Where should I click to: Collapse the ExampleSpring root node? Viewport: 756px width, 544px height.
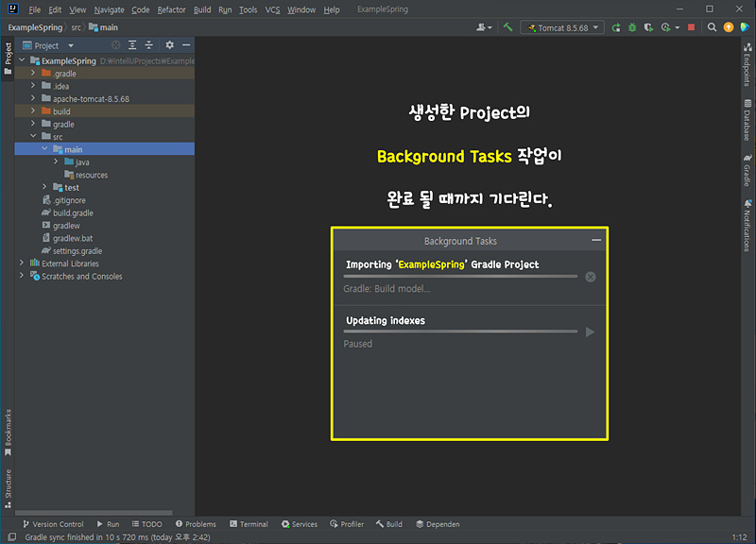click(22, 60)
